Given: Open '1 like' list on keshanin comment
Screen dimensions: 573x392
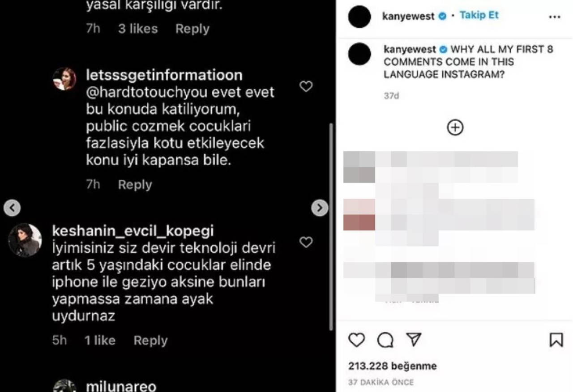Looking at the screenshot, I should (x=100, y=341).
